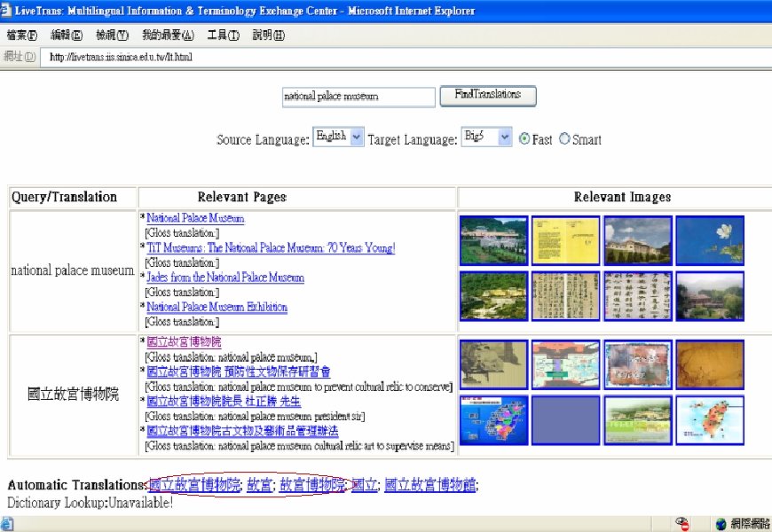This screenshot has height=532, width=772.
Task: Open 國立故宮博物院院長 杜正勝 先生 link
Action: 224,402
